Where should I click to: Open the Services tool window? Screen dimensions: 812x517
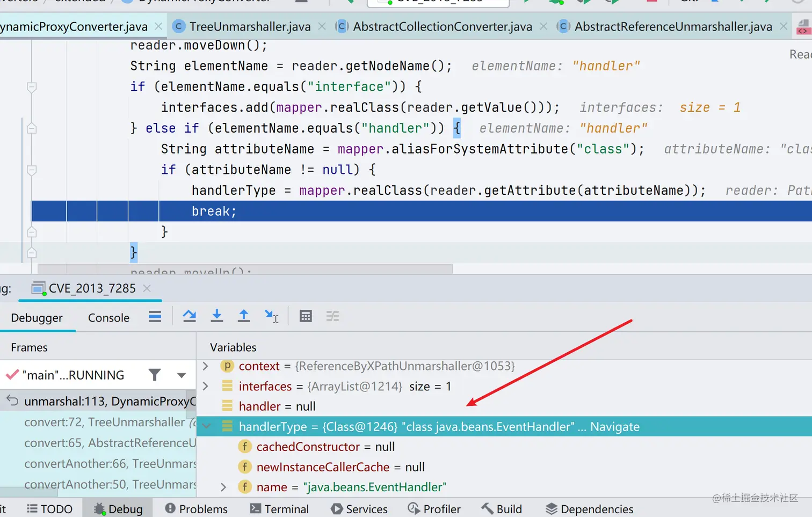point(359,509)
